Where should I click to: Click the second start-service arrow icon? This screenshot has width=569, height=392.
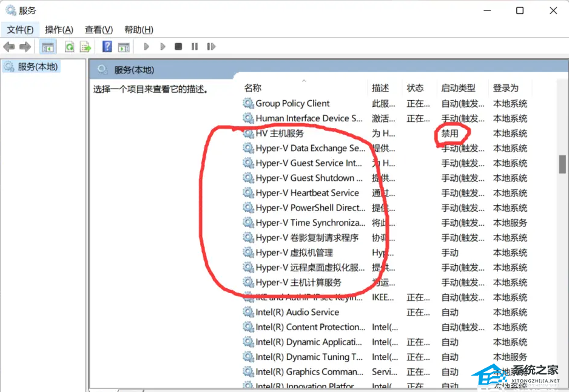point(163,47)
